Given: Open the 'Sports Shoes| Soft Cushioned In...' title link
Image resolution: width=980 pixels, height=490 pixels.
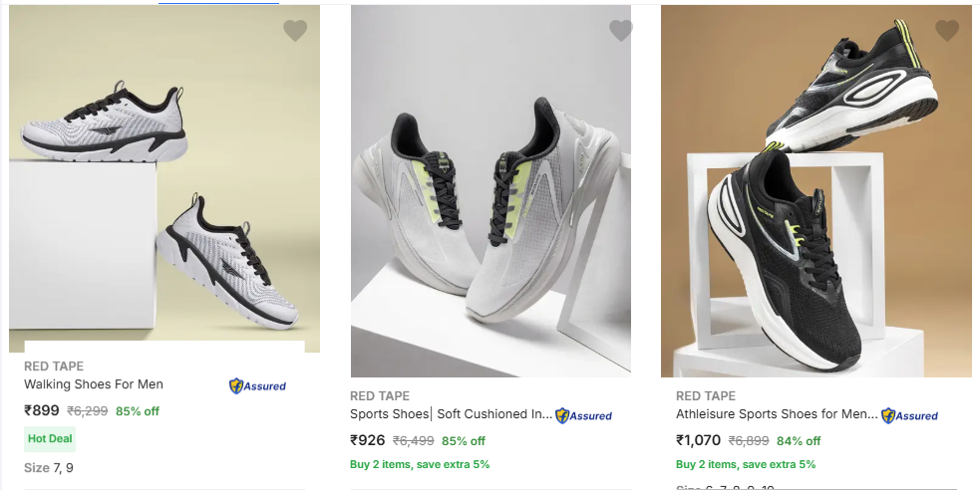Looking at the screenshot, I should (451, 414).
